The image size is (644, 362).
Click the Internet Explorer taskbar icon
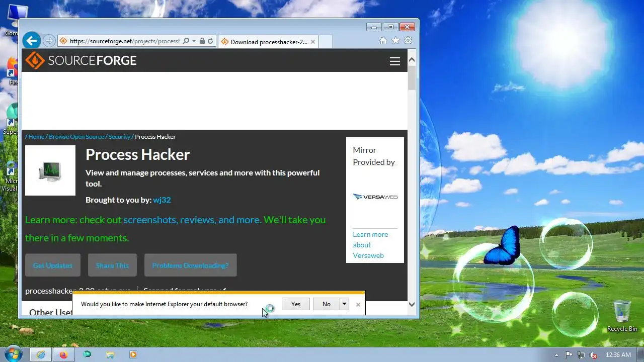coord(41,354)
